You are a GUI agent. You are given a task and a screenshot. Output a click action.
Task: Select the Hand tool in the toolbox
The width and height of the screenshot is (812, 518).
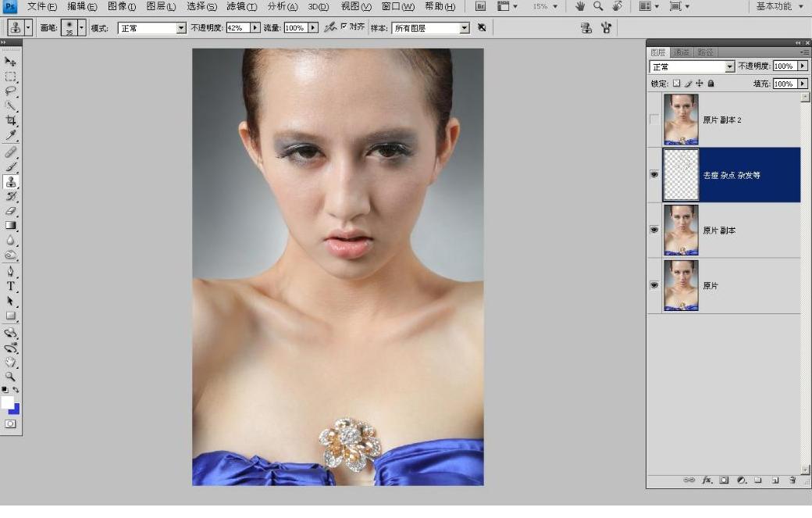(x=10, y=362)
